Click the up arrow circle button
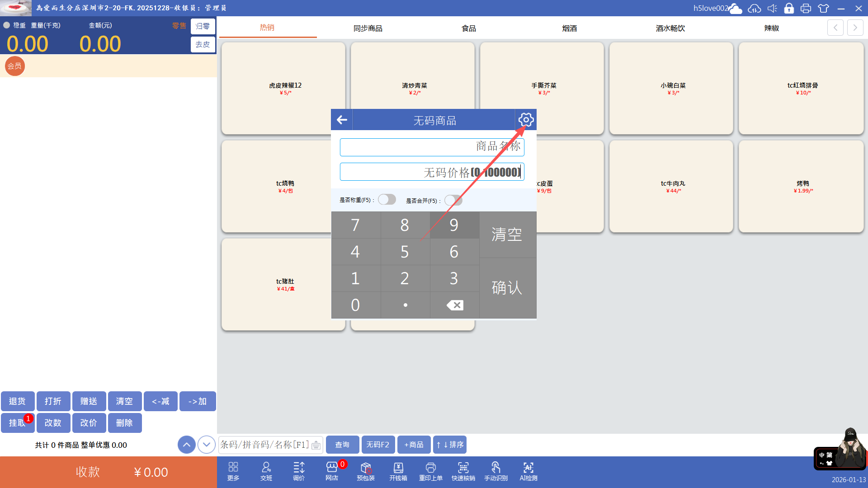The width and height of the screenshot is (868, 488). 187,445
